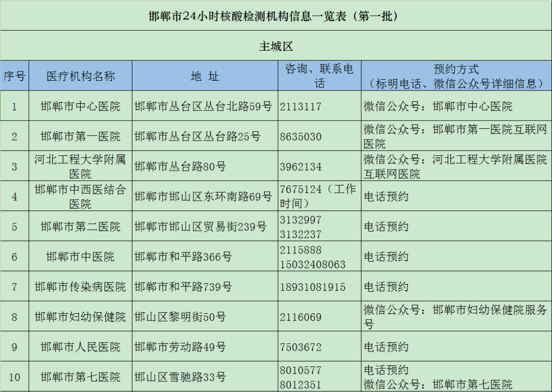Click the 地 址 column header

pyautogui.click(x=205, y=76)
